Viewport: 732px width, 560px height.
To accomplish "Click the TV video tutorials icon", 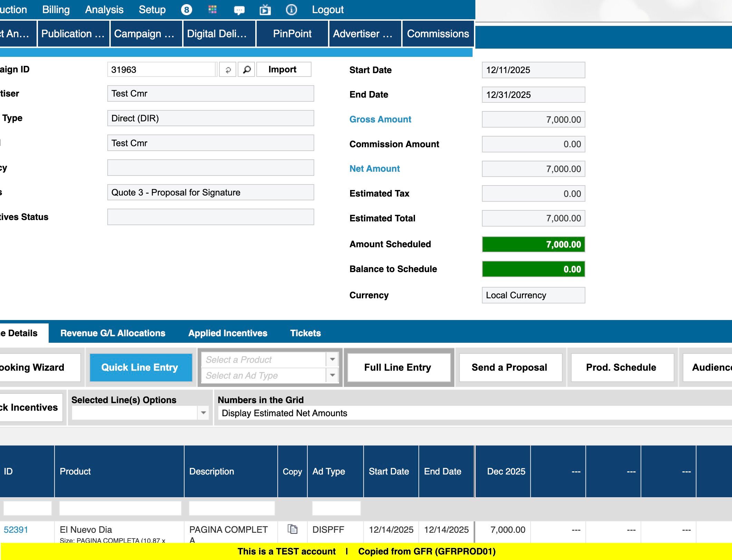I will pyautogui.click(x=265, y=10).
